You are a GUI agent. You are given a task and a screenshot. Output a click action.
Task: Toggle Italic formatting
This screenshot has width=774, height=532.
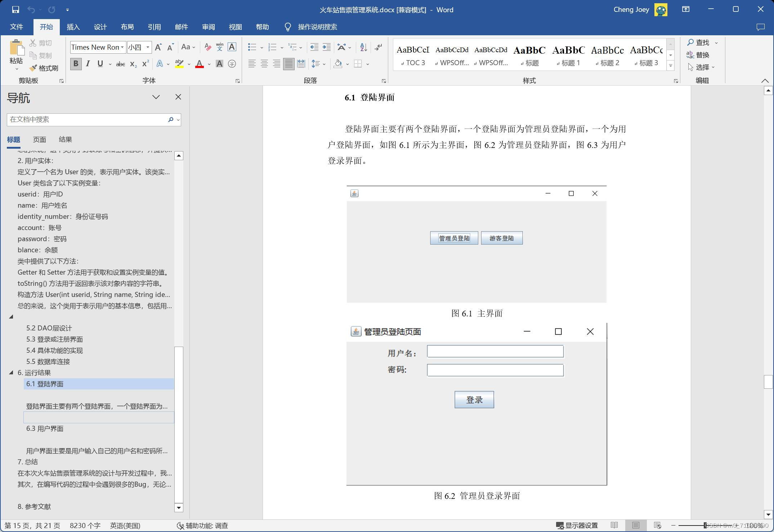[x=88, y=64]
